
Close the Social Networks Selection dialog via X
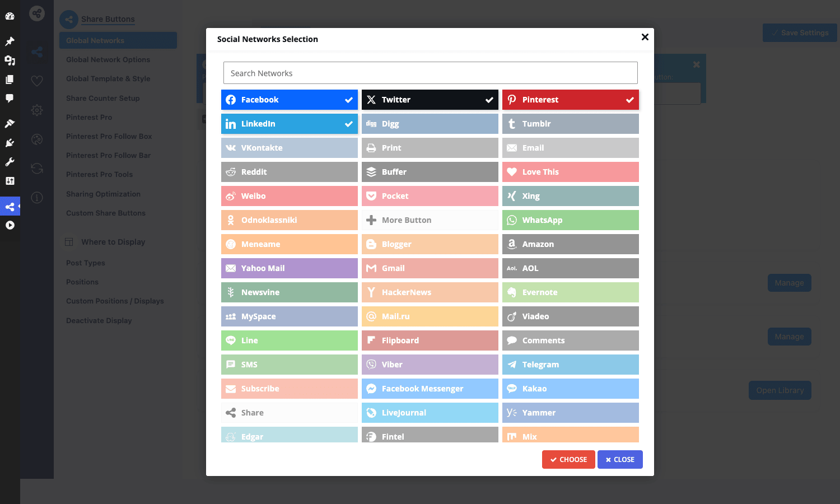645,37
